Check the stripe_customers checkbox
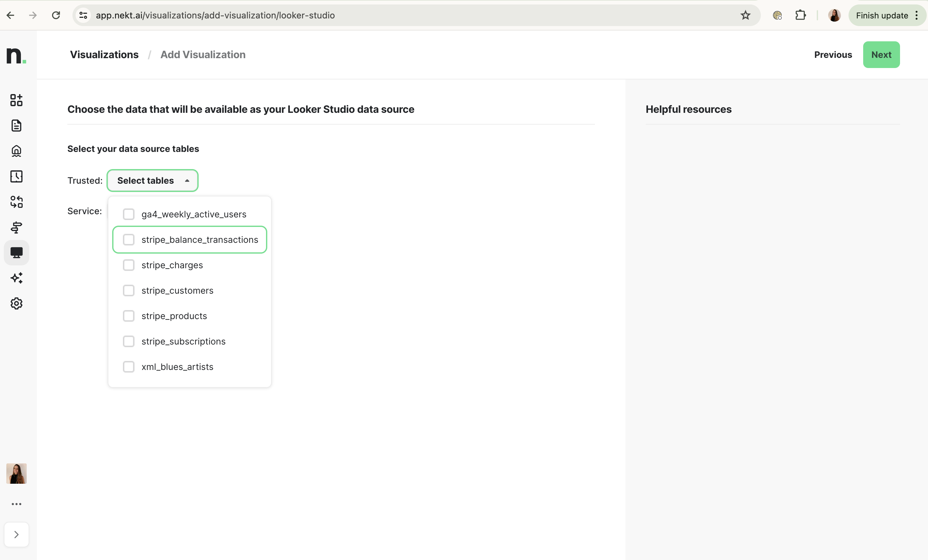 pyautogui.click(x=129, y=290)
